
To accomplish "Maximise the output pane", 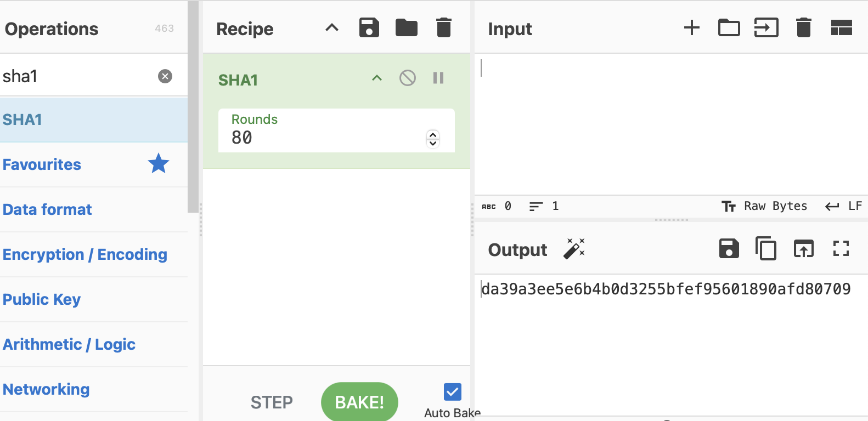I will (841, 249).
